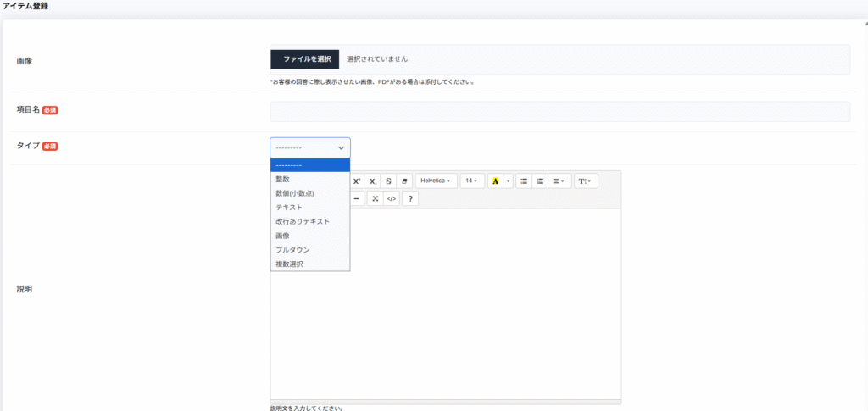Viewport: 868px width, 411px height.
Task: Toggle fullscreen mode in the editor
Action: pos(374,199)
